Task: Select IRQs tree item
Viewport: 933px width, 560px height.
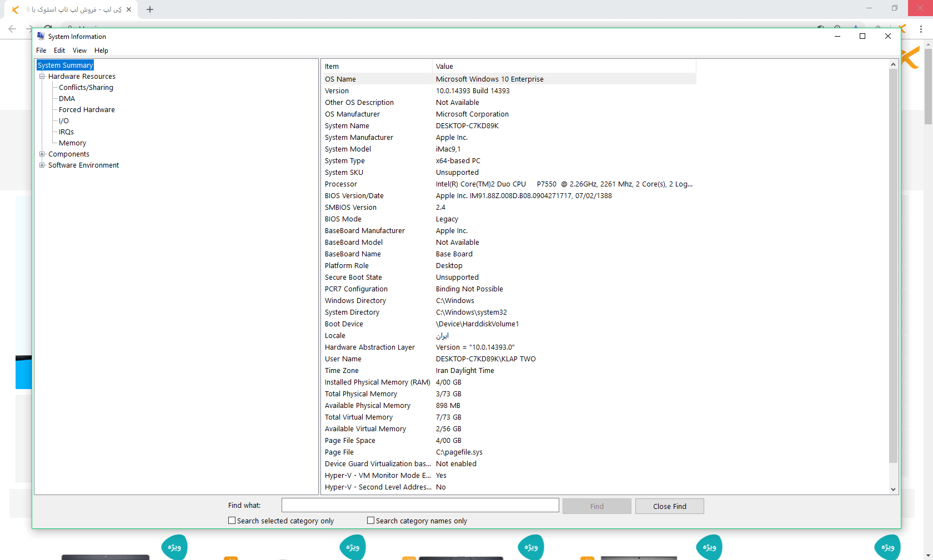Action: coord(66,132)
